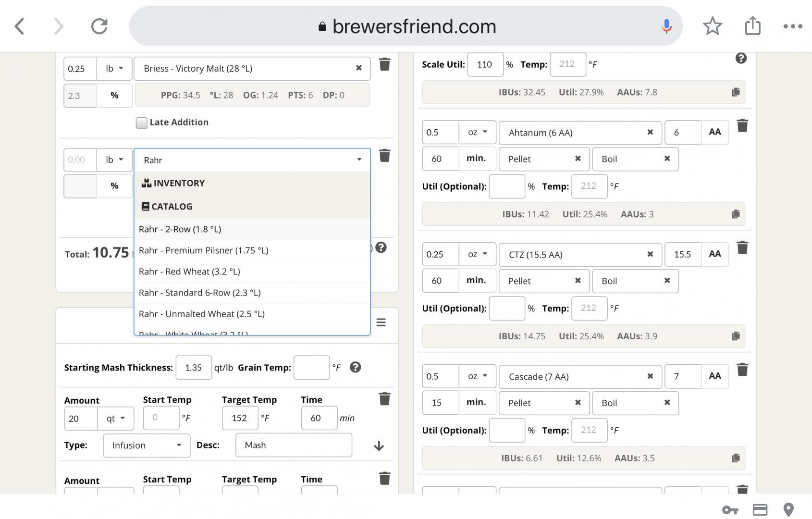Delete the second mash step row
812x519 pixels.
pos(384,479)
